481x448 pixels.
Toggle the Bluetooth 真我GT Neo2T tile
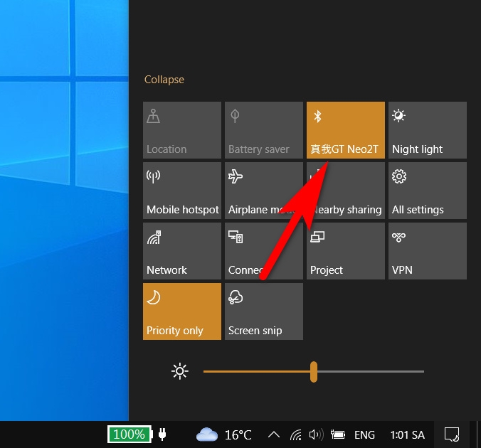point(346,130)
